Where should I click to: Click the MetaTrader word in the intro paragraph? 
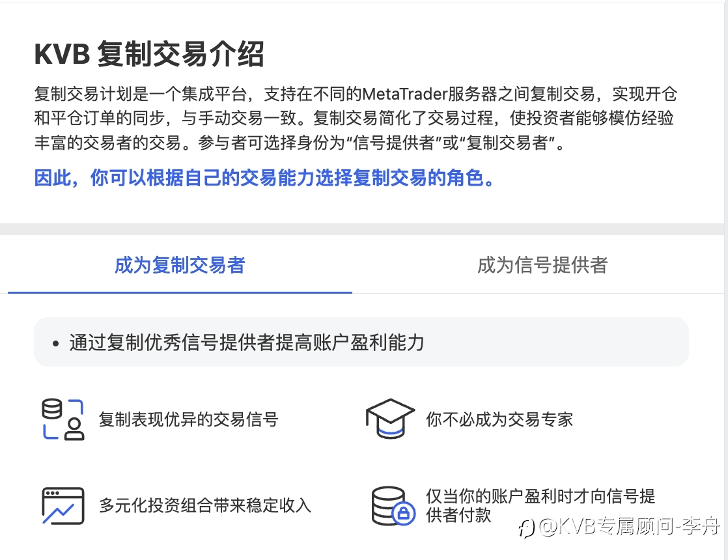pyautogui.click(x=404, y=94)
